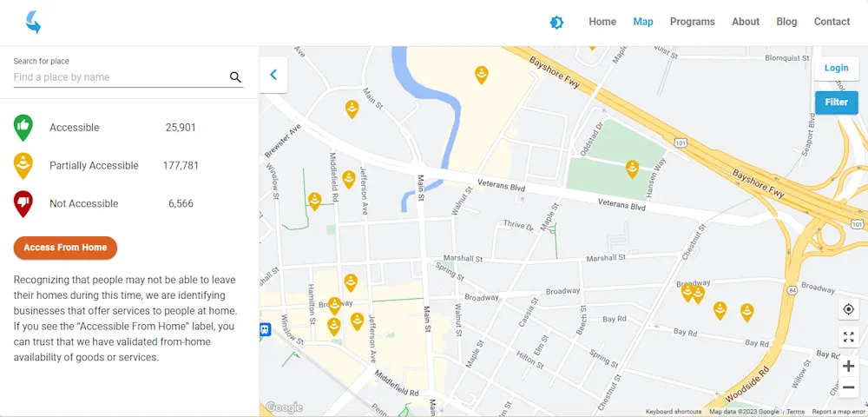The height and width of the screenshot is (417, 868).
Task: Open the Home page
Action: click(x=602, y=22)
